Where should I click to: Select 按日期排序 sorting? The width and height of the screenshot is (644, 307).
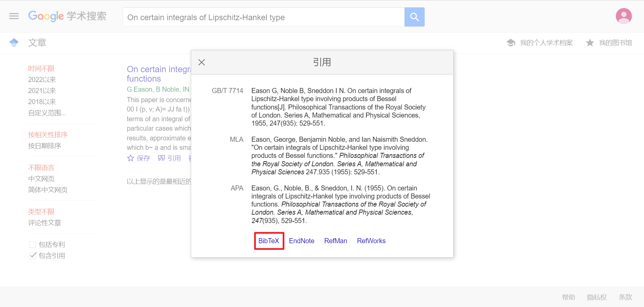[x=45, y=146]
